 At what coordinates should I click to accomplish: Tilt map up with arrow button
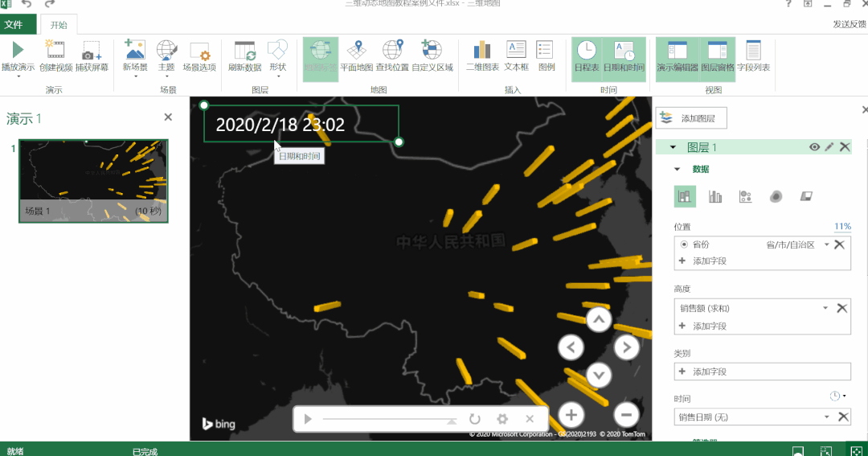point(599,320)
